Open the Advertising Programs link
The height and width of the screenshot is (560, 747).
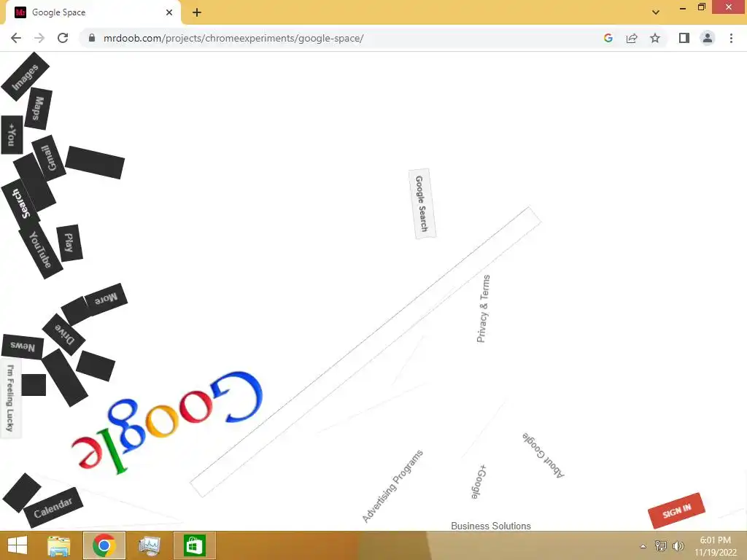(x=392, y=486)
